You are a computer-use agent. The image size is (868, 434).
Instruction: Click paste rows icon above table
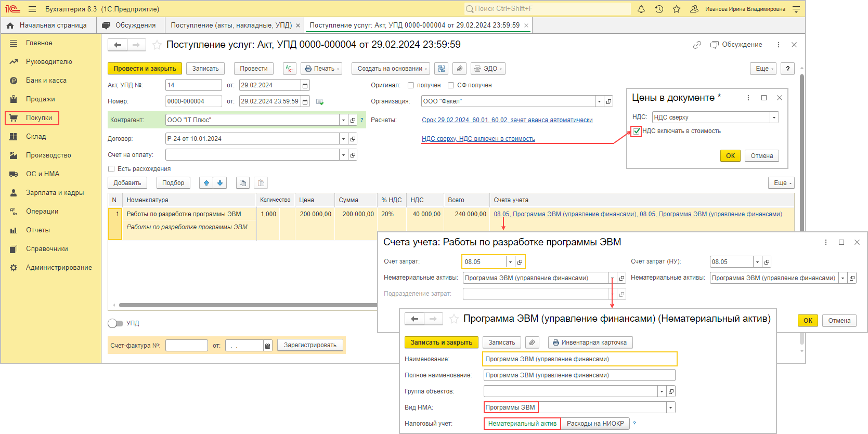[261, 183]
